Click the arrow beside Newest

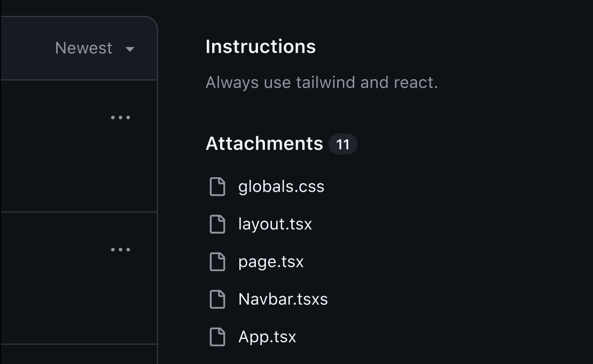(x=129, y=49)
